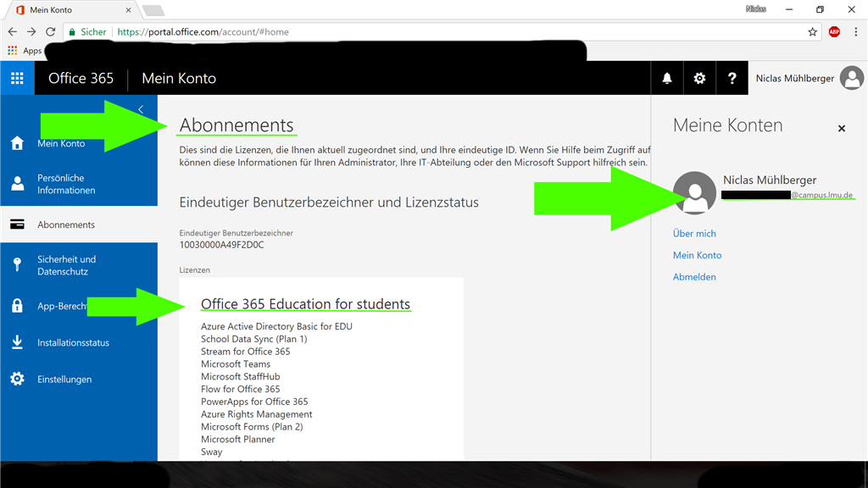Viewport: 868px width, 488px height.
Task: Click the Office 365 Education for students heading
Action: (305, 304)
